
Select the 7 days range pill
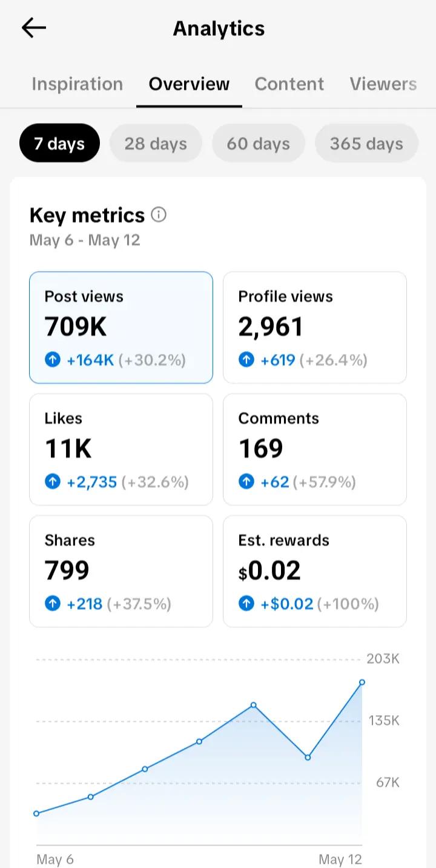point(59,143)
